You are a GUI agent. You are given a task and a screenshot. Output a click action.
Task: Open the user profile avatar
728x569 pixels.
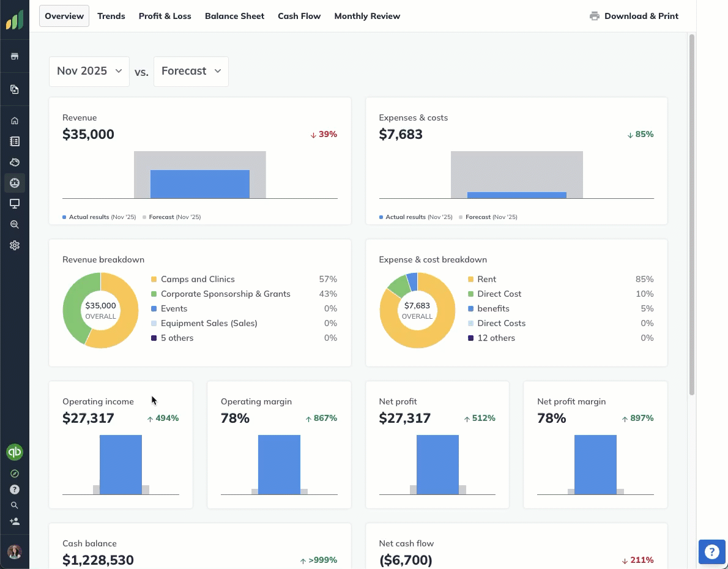[15, 552]
